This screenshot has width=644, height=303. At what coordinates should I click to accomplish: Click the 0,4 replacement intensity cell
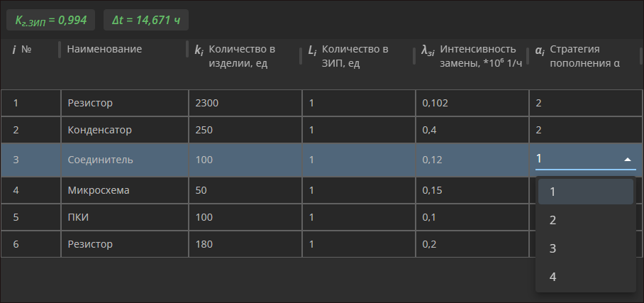(472, 130)
